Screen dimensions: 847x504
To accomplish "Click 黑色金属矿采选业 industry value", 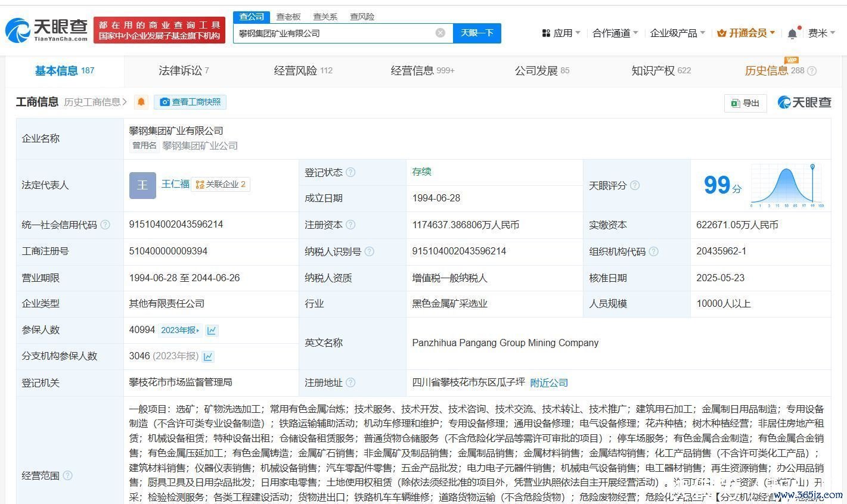I will tap(450, 304).
